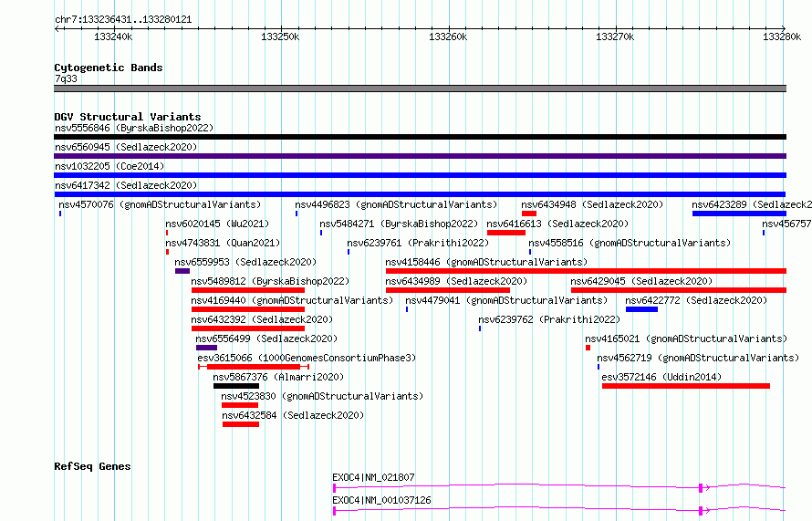
Task: Select the blue nsv1032205 variant bar
Action: coord(420,175)
